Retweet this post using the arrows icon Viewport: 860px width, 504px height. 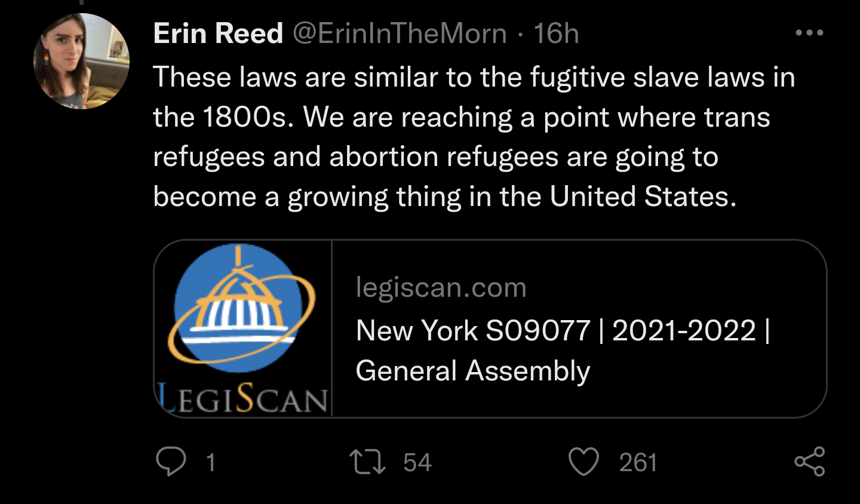[367, 462]
